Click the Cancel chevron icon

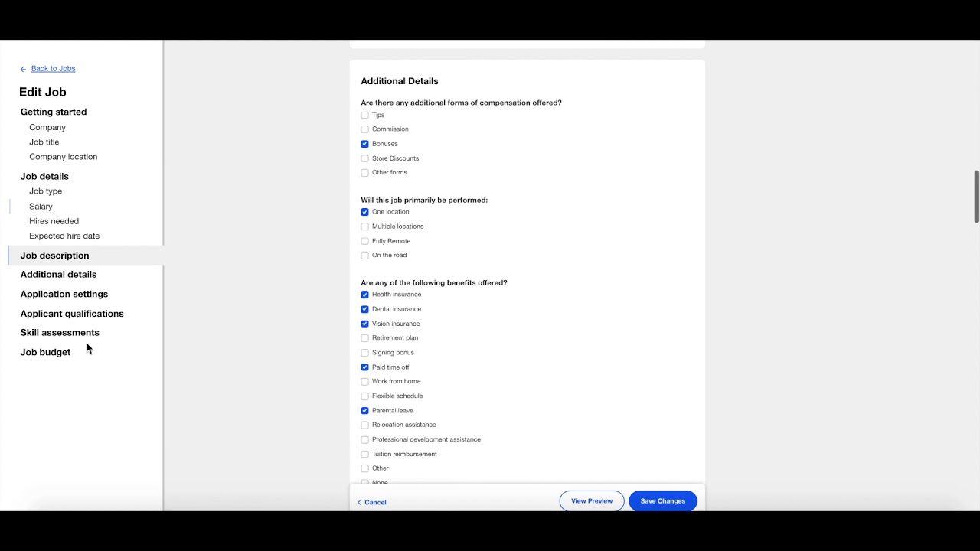[359, 503]
